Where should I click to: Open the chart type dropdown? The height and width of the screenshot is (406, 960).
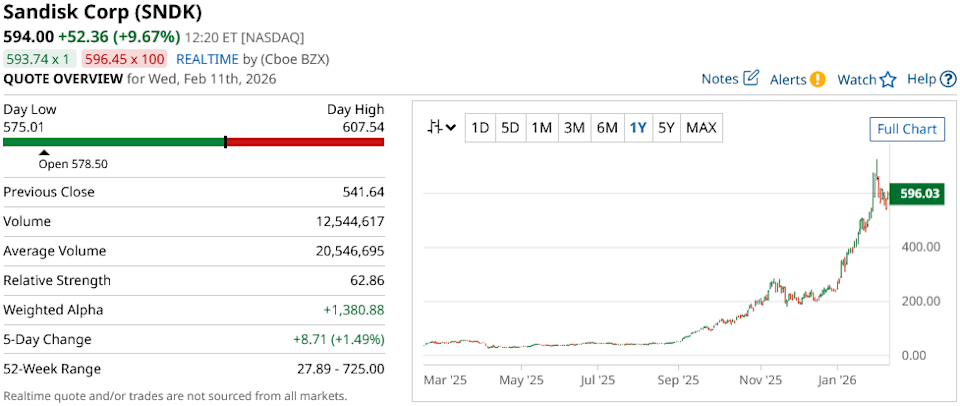tap(441, 127)
